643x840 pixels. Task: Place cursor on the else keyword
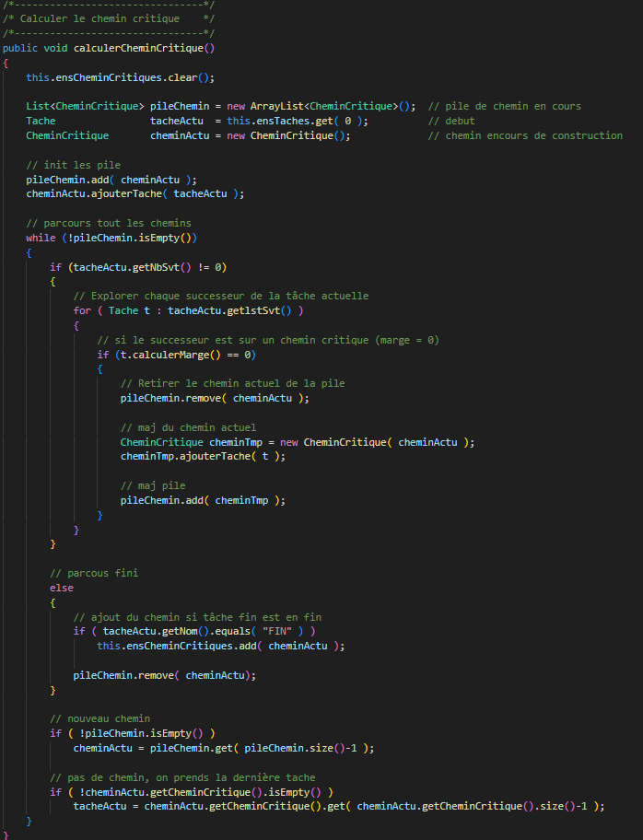coord(62,588)
